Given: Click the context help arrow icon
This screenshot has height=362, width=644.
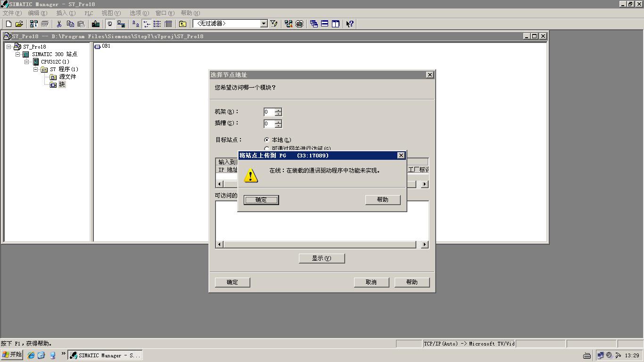Looking at the screenshot, I should [349, 24].
